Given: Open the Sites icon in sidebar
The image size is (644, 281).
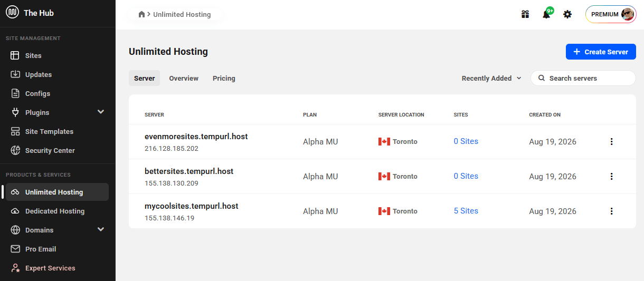Looking at the screenshot, I should tap(15, 55).
